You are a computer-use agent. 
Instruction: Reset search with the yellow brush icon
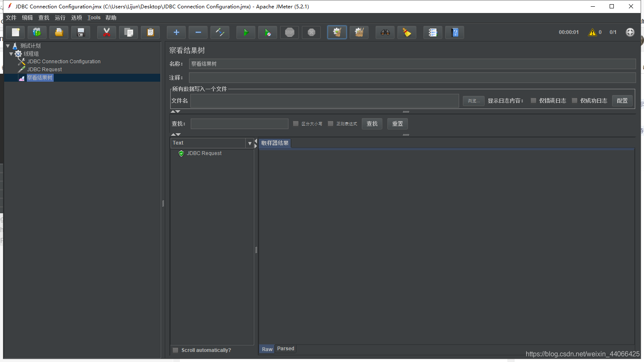point(407,32)
